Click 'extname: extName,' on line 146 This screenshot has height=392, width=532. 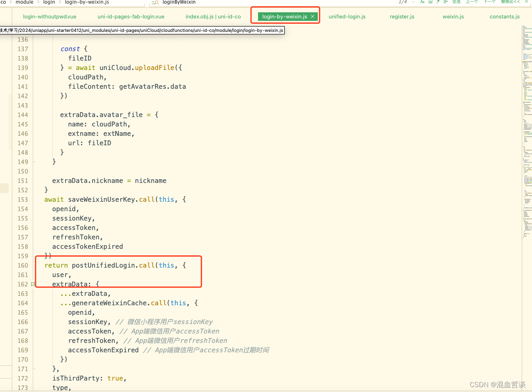pos(101,134)
